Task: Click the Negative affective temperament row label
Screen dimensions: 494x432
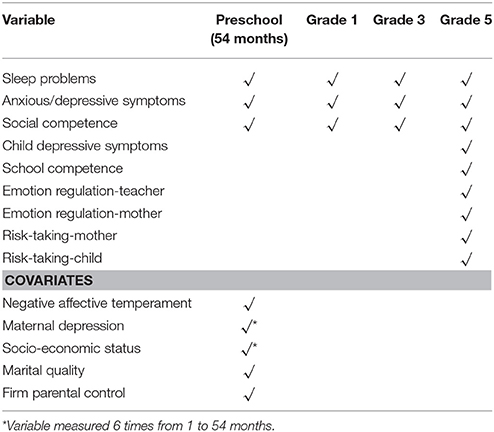Action: 97,304
